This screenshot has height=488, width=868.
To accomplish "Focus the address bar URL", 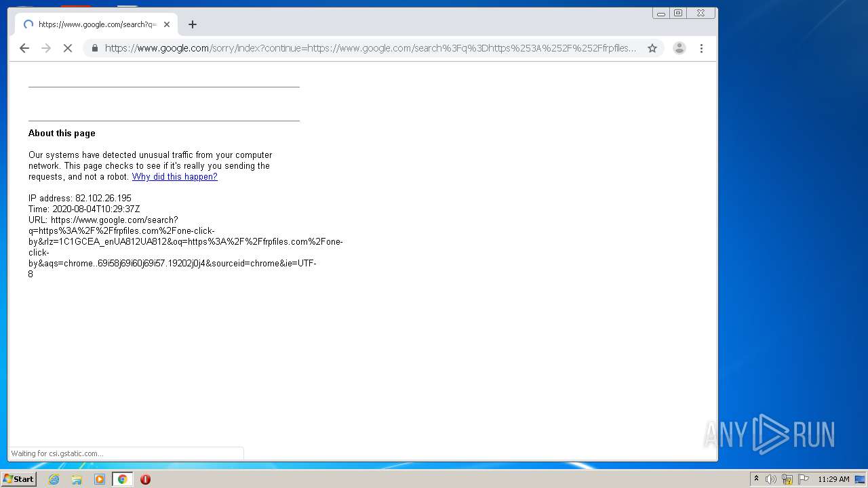I will [x=370, y=48].
